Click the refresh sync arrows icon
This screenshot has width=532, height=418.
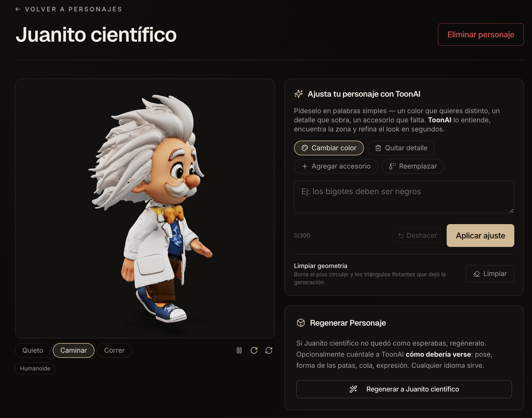coord(269,350)
